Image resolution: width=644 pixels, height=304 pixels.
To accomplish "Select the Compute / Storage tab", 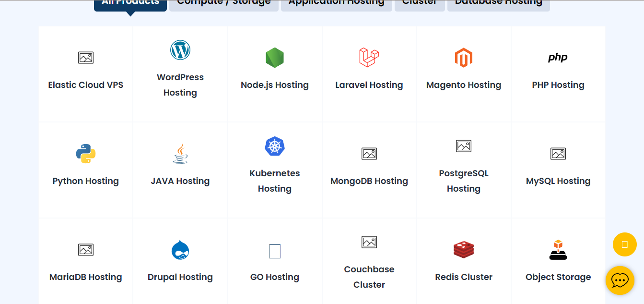I will click(223, 4).
